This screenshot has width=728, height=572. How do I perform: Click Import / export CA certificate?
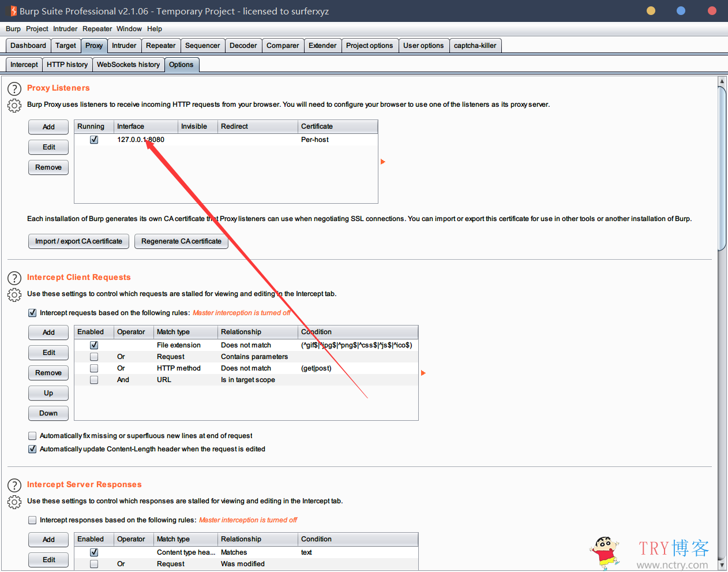click(x=78, y=241)
